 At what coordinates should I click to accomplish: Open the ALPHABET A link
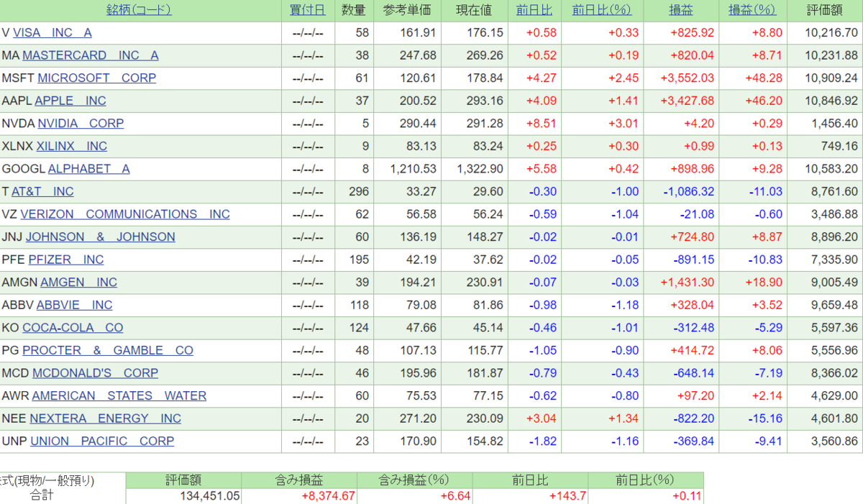point(88,169)
